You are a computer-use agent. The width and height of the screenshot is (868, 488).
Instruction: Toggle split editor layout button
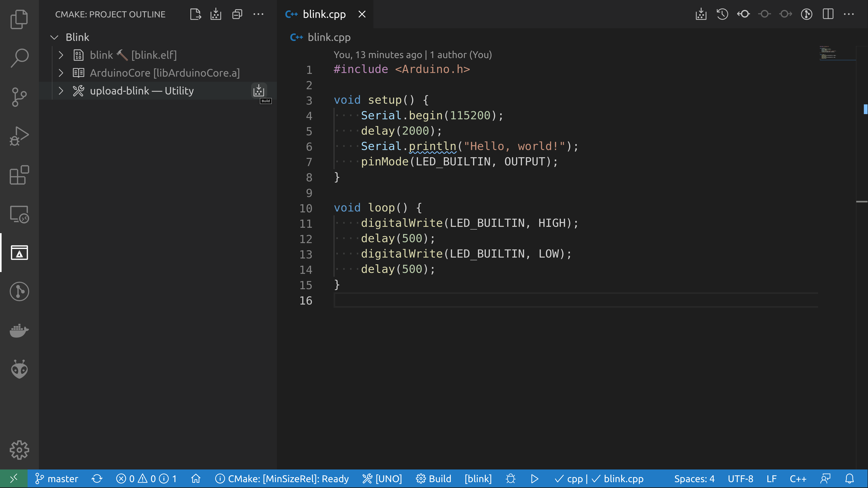coord(828,14)
